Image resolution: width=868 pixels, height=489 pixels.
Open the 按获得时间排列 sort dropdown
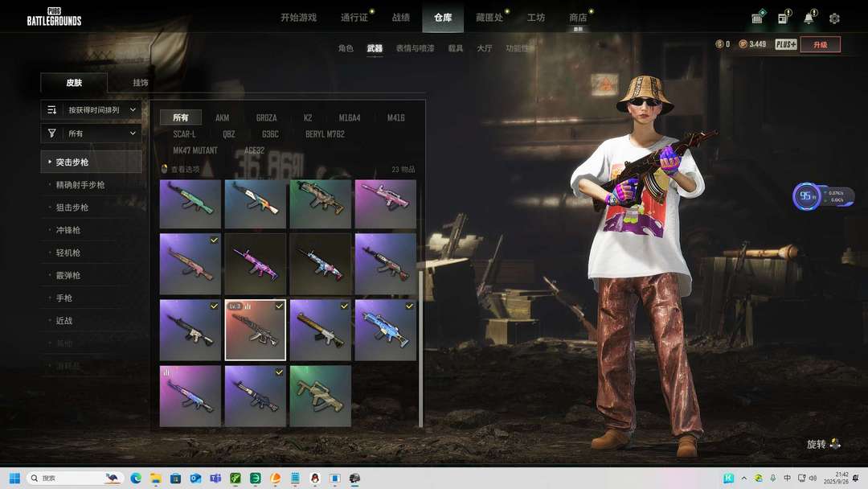92,109
